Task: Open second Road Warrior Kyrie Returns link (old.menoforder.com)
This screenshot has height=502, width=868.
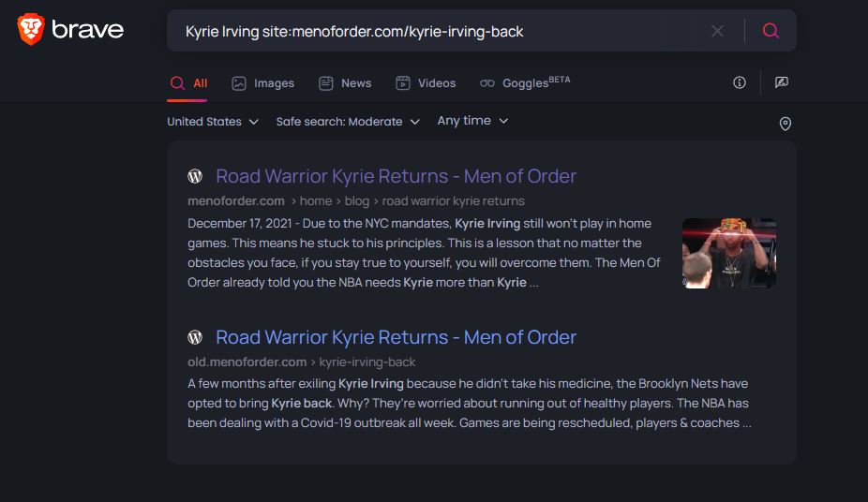Action: [x=396, y=337]
